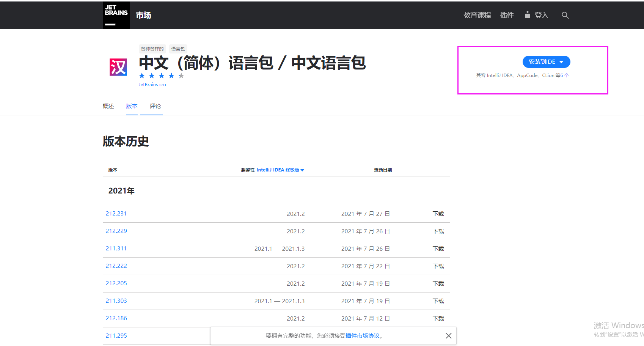Open version 212.231 link
The image size is (644, 346).
(x=116, y=214)
